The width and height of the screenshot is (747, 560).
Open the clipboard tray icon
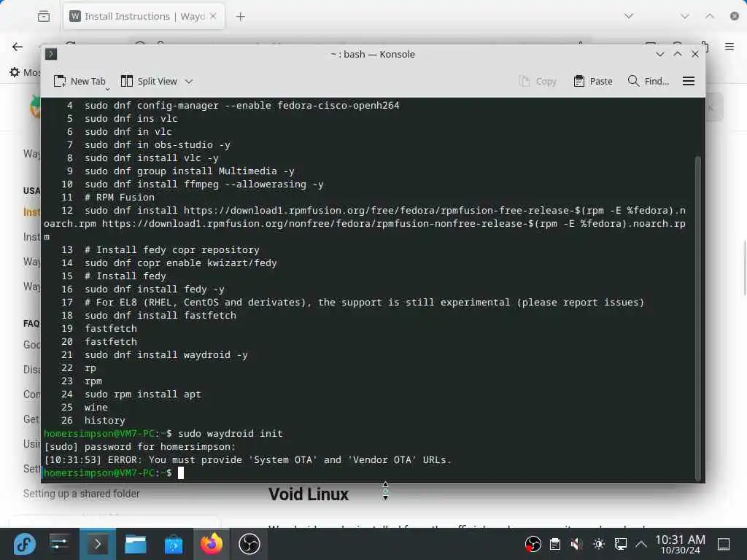click(x=555, y=544)
